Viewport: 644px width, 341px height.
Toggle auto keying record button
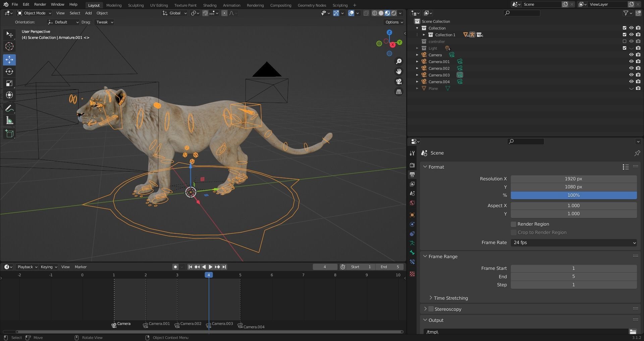[175, 267]
